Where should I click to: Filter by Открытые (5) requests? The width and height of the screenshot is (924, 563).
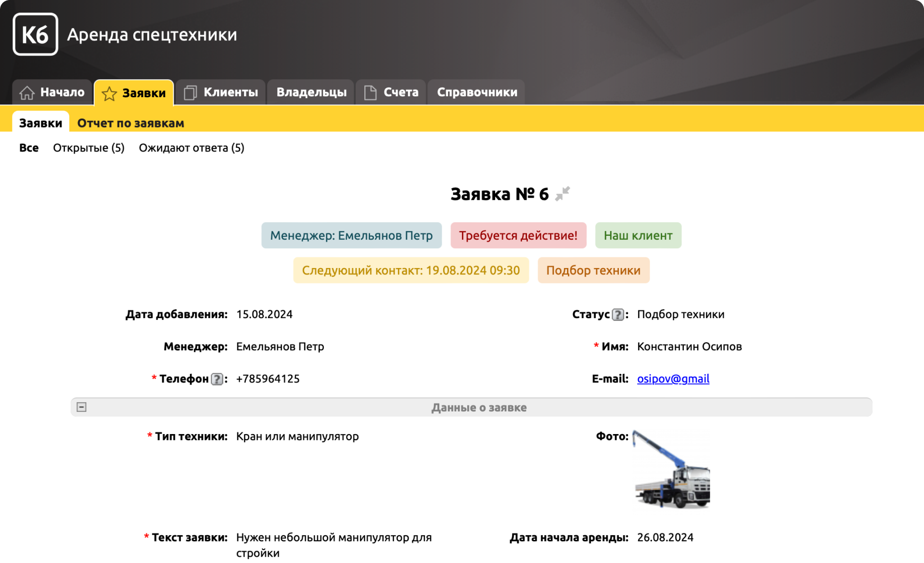coord(89,148)
